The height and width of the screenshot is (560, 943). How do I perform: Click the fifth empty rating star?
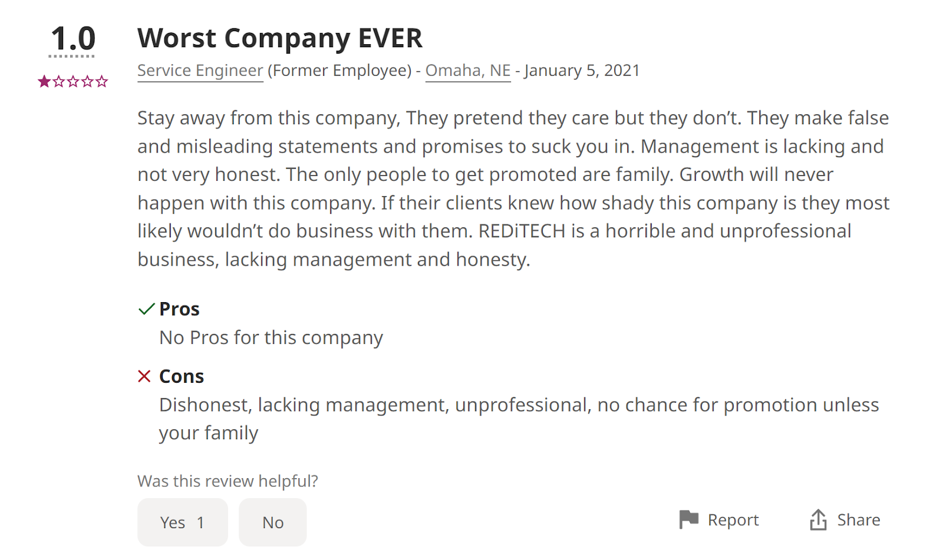102,81
